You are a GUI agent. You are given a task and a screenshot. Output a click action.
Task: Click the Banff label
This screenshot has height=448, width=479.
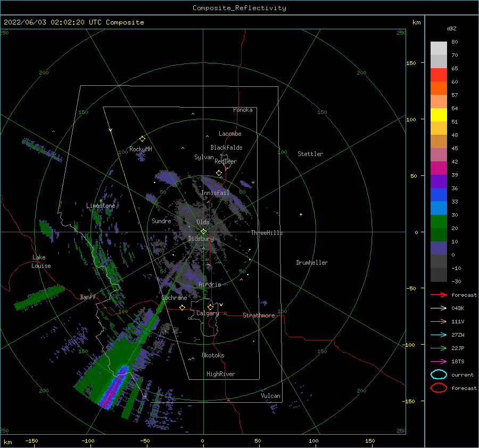click(88, 297)
